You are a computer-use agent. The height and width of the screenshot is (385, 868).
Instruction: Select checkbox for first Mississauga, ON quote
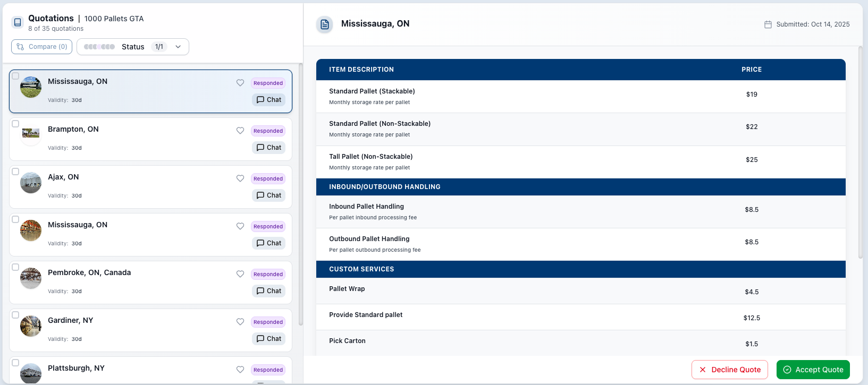[15, 76]
